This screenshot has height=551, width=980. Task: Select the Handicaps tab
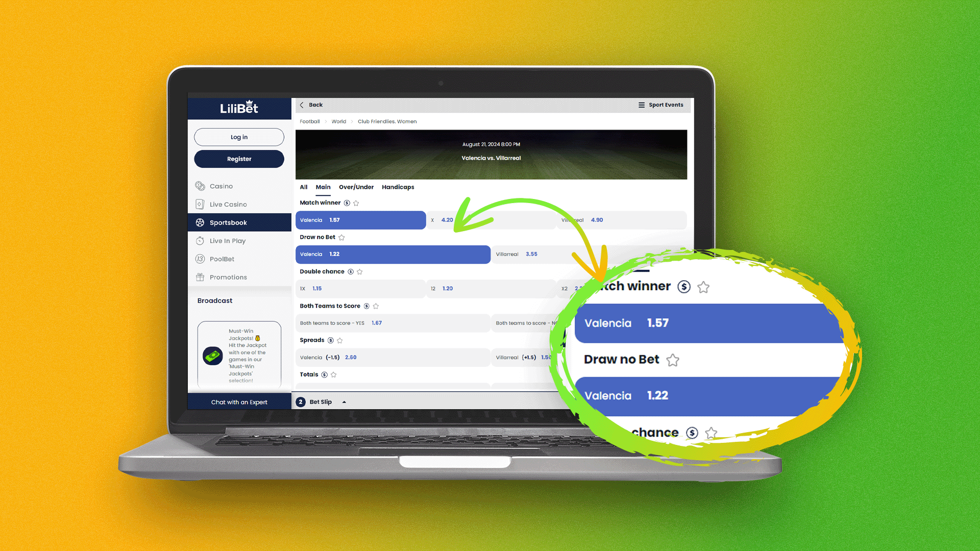click(397, 187)
